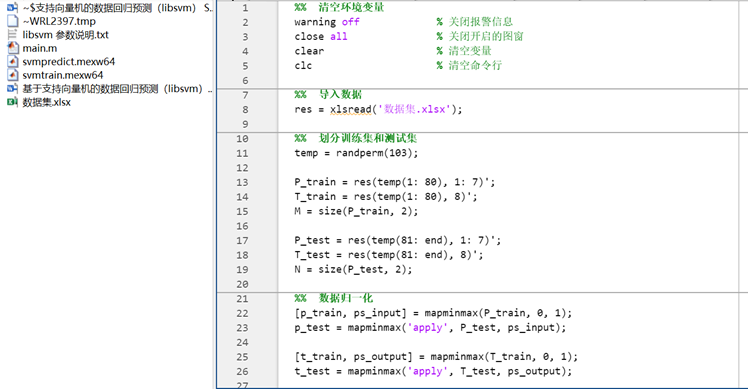This screenshot has height=389, width=748.
Task: Click the 'warning off' code line
Action: coord(327,22)
